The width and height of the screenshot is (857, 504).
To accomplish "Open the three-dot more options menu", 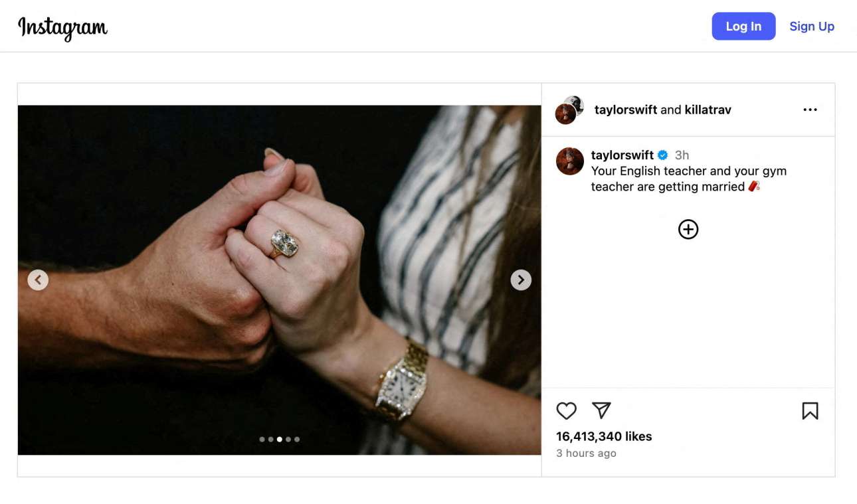I will pos(810,110).
